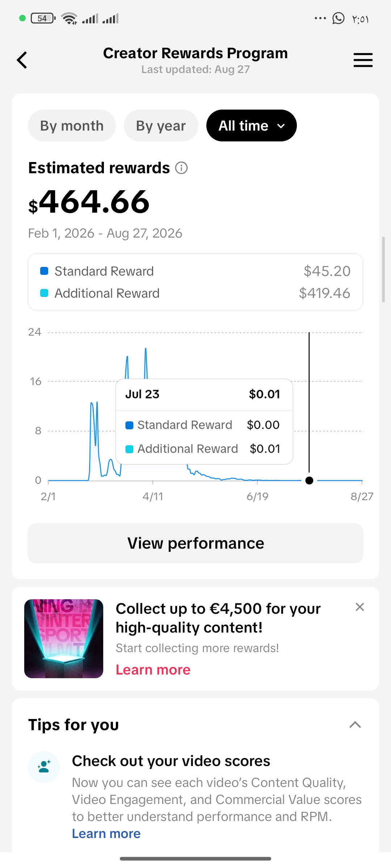Collapse the Tips for you section
This screenshot has height=868, width=391.
(x=355, y=725)
